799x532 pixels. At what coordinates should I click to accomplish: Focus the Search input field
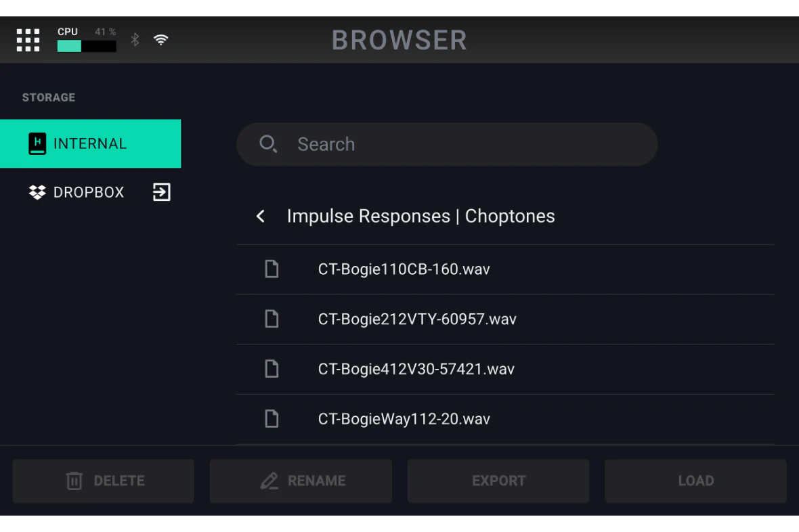[x=447, y=144]
